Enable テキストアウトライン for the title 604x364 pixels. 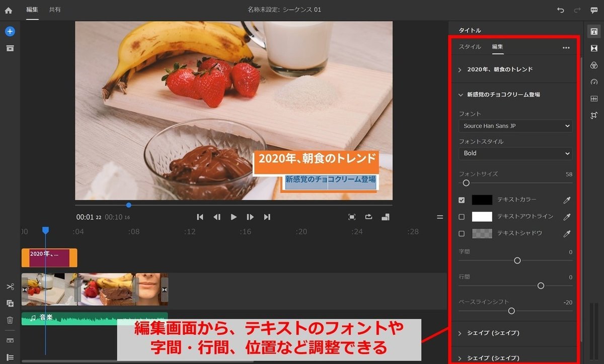[462, 216]
